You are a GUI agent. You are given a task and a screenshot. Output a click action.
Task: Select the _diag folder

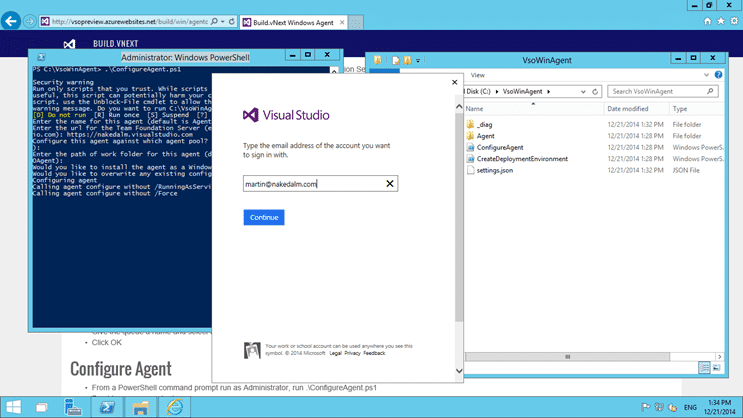484,125
